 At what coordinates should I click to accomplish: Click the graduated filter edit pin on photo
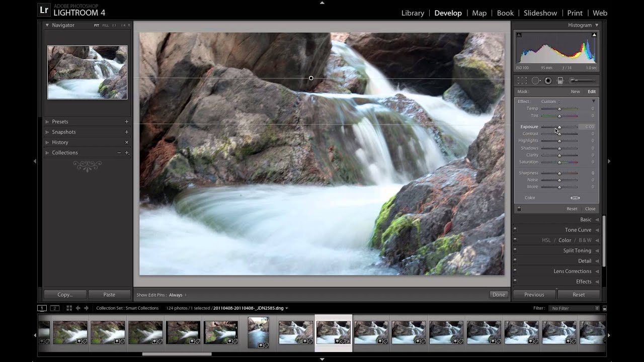(311, 78)
